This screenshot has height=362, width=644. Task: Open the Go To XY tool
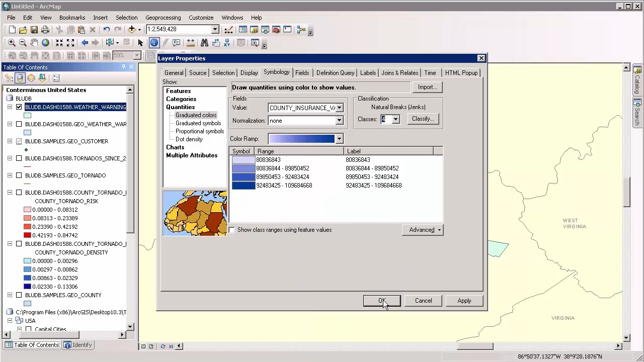227,43
